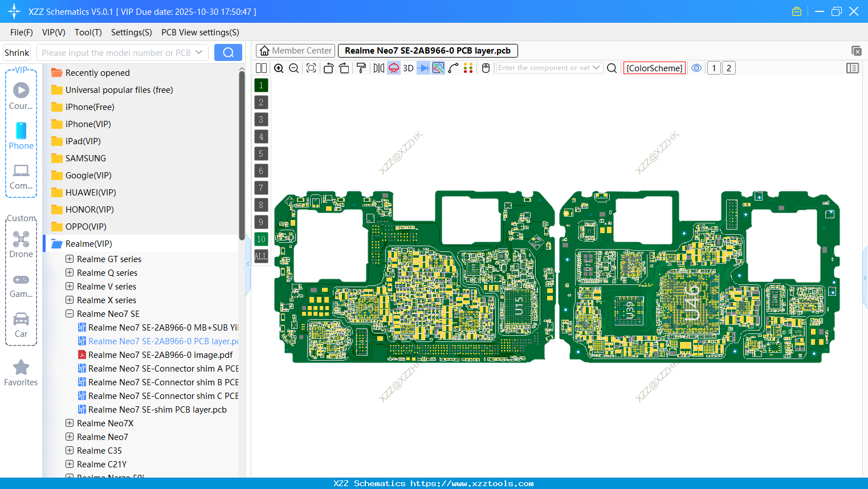The height and width of the screenshot is (489, 868).
Task: Toggle the split view panel icon
Action: [x=261, y=68]
